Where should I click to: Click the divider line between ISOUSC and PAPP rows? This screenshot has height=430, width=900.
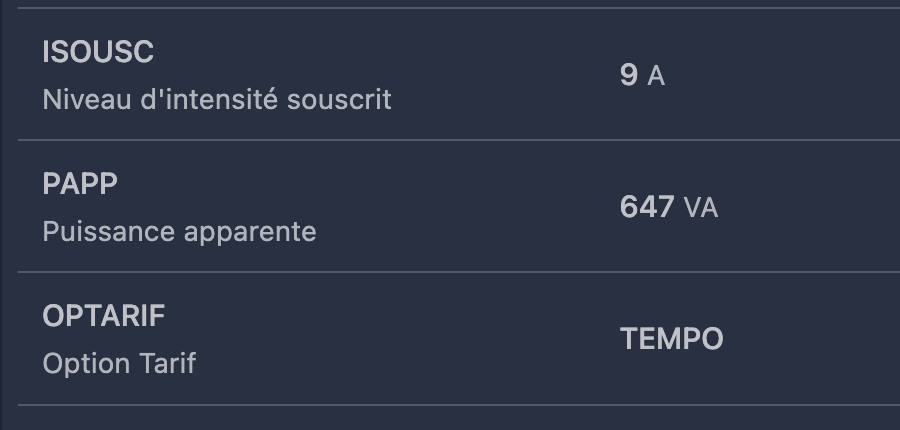(459, 140)
